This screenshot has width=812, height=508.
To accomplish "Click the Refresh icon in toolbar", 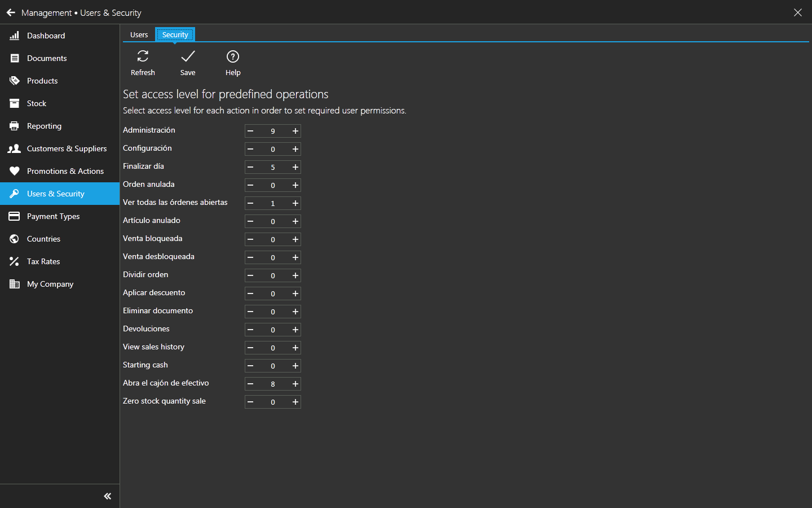I will (x=143, y=56).
